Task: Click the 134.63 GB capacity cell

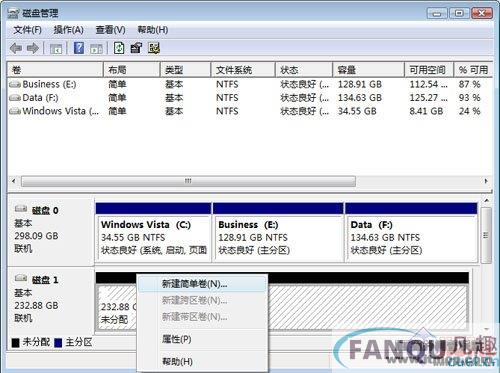Action: [x=360, y=98]
